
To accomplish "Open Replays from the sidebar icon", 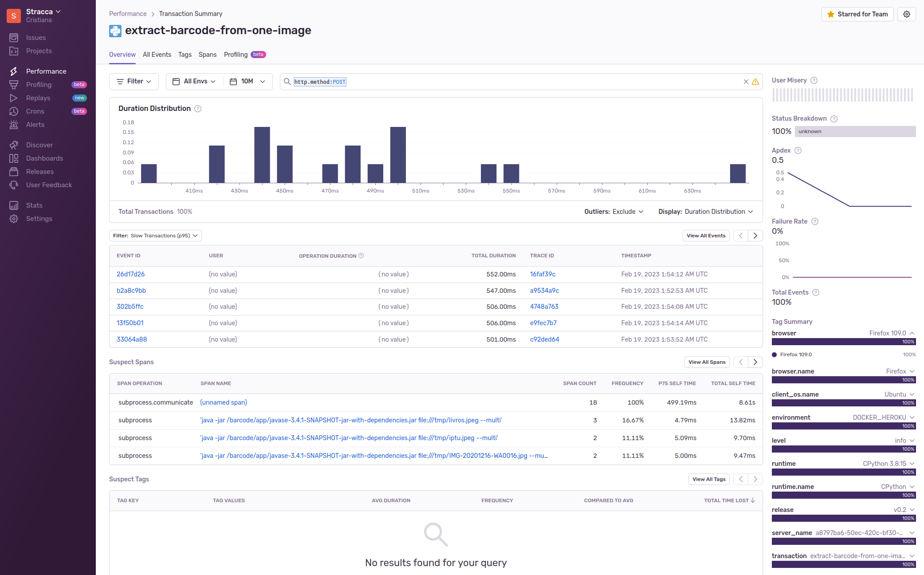I will 14,98.
